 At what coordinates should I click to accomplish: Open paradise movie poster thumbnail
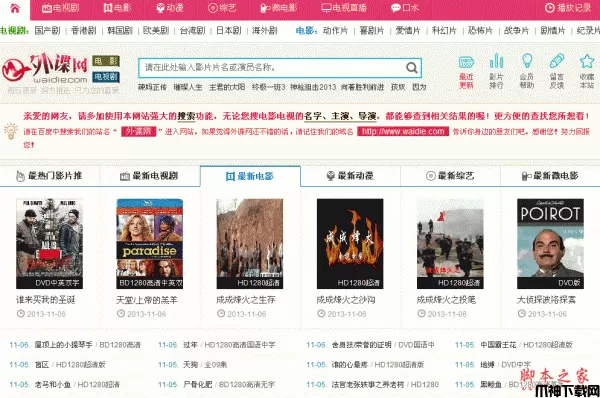click(150, 243)
